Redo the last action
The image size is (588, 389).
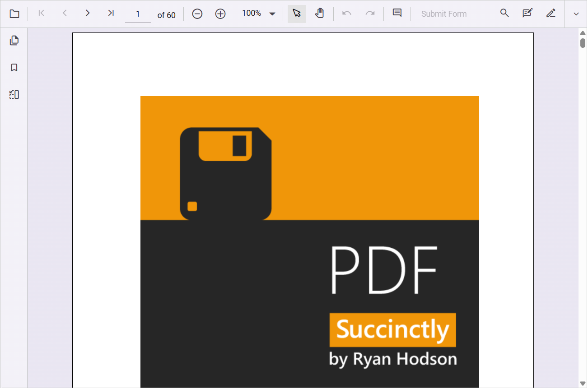[370, 14]
